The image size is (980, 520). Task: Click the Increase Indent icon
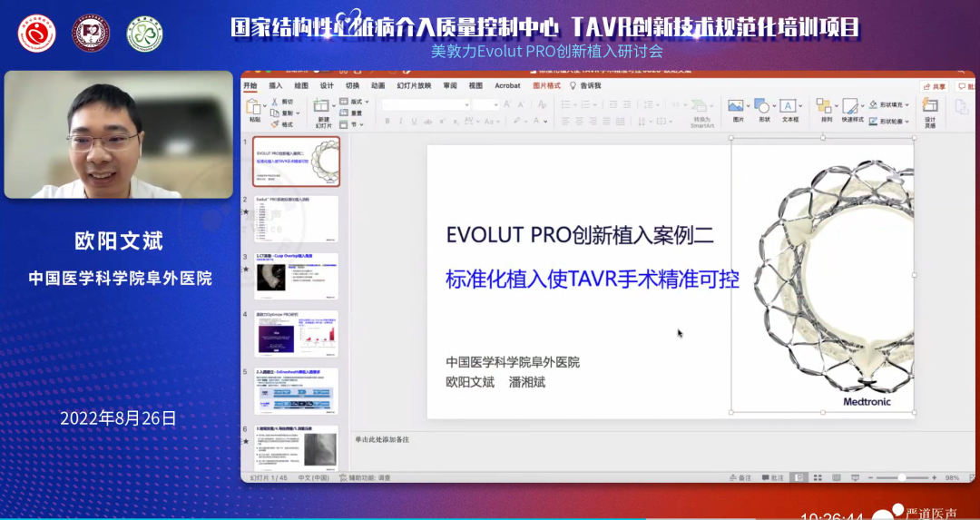(627, 104)
